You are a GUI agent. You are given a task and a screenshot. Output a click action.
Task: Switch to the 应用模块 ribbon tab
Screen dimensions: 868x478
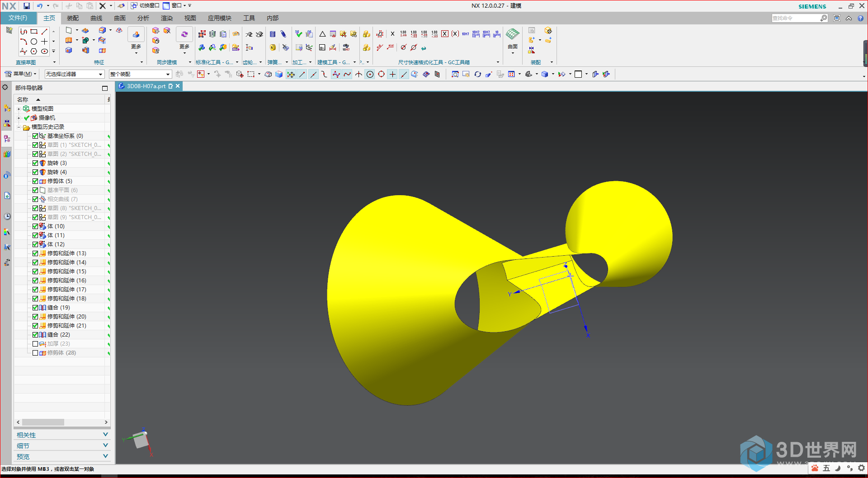(x=220, y=18)
